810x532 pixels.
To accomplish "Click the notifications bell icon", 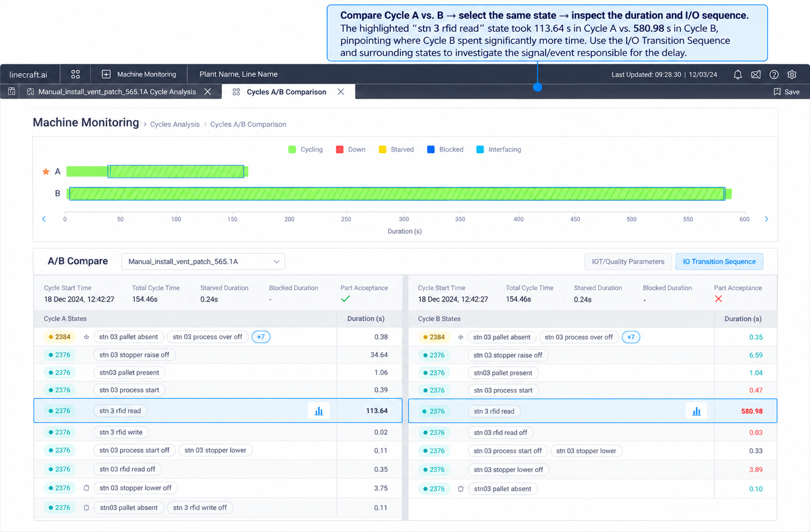I will (738, 74).
